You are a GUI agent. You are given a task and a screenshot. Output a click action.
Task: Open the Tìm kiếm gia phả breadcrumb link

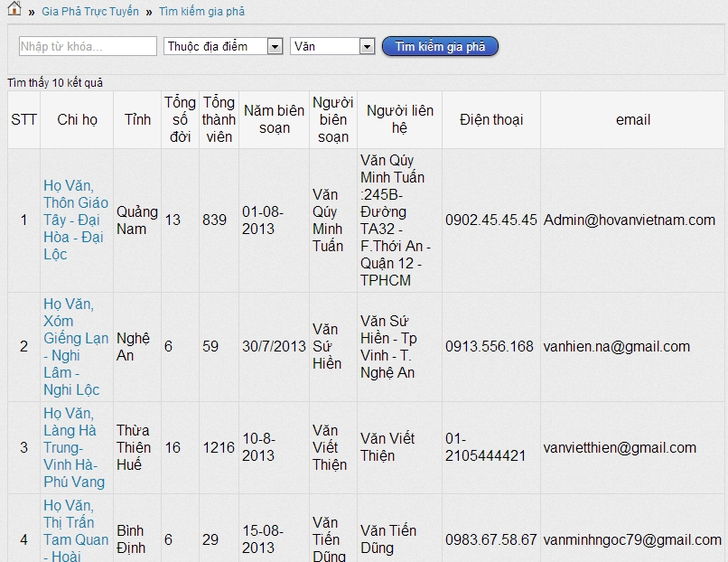pos(201,12)
